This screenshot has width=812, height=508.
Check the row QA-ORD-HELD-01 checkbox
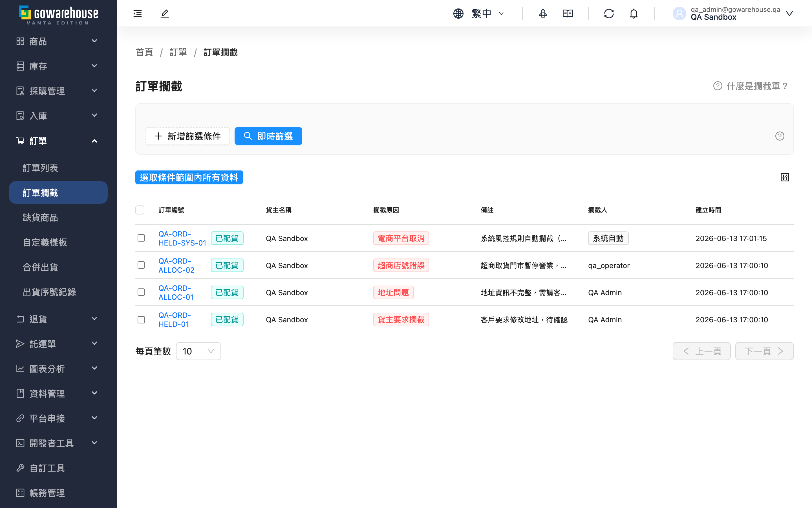141,319
